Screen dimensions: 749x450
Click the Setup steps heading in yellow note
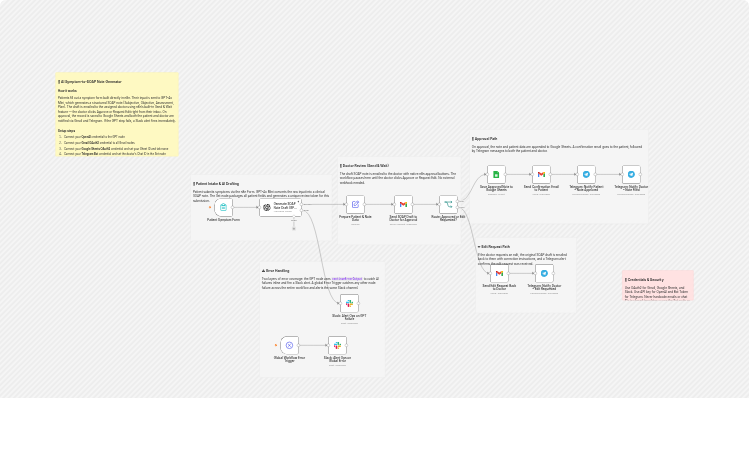click(66, 130)
